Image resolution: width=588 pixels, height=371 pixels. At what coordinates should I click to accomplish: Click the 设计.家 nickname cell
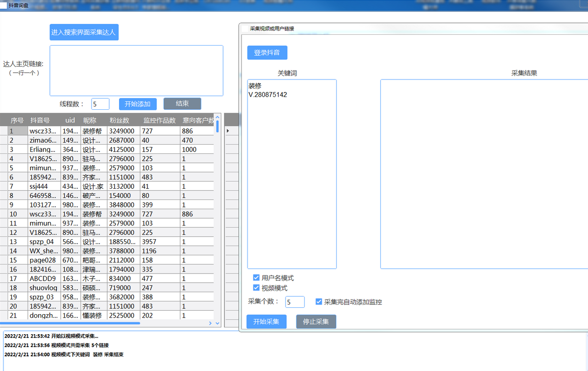click(x=94, y=186)
